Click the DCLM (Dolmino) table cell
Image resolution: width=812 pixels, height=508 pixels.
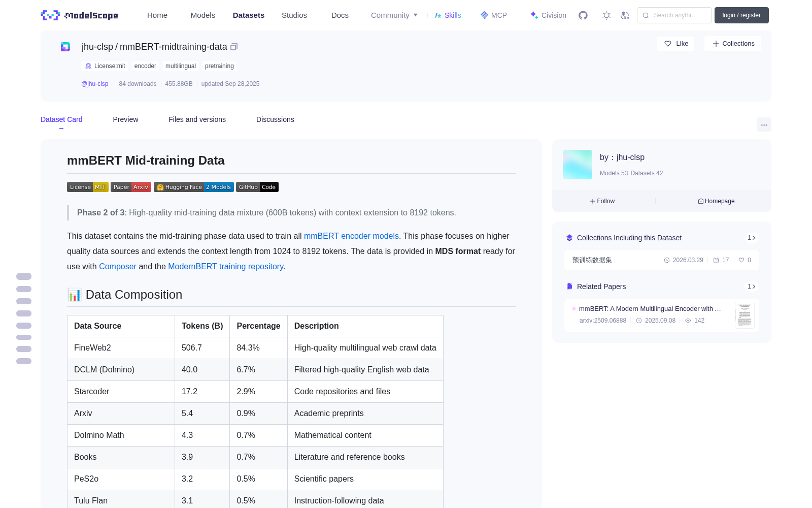coord(121,370)
